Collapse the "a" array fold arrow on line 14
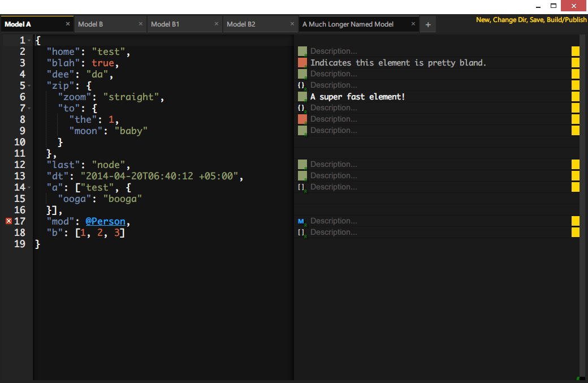This screenshot has height=383, width=588. click(29, 187)
